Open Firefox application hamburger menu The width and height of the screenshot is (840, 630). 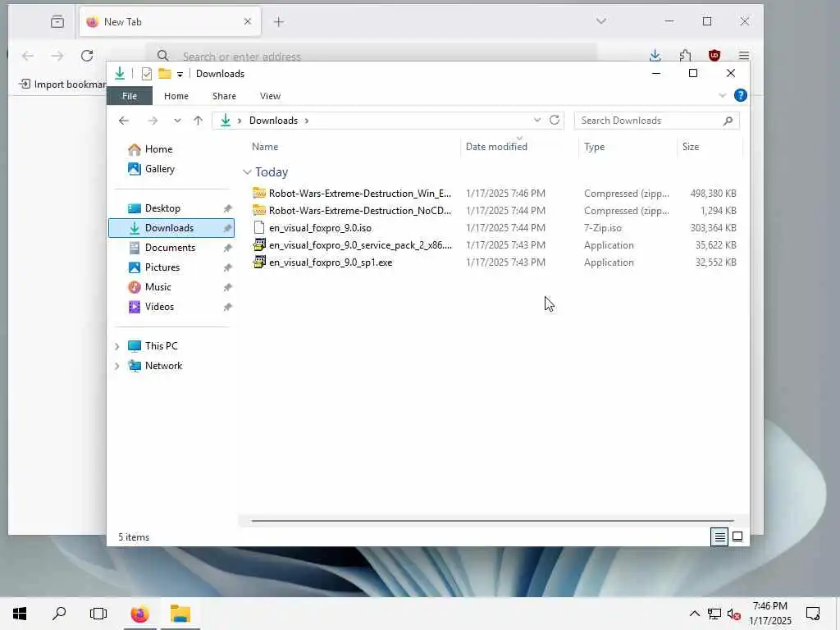point(743,56)
